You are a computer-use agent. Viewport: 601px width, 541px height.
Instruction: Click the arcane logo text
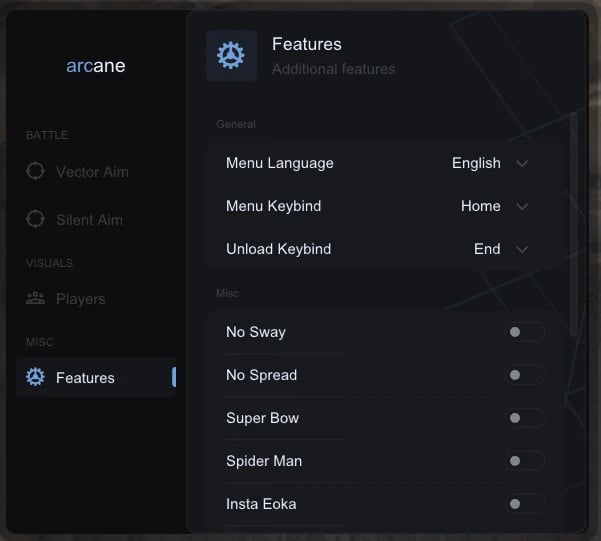pyautogui.click(x=96, y=66)
